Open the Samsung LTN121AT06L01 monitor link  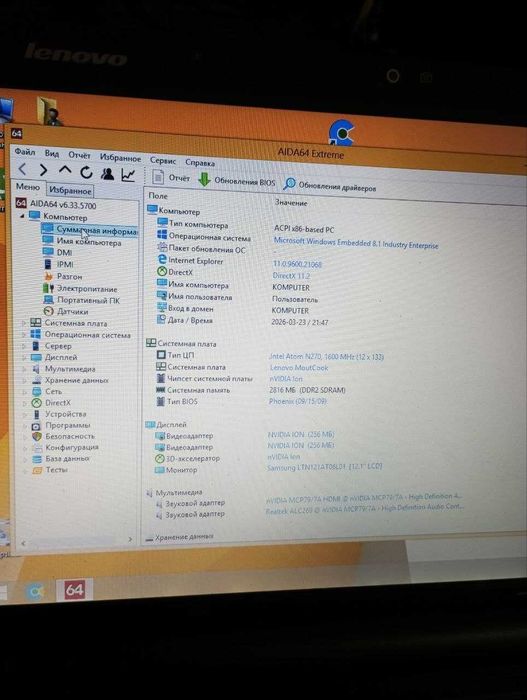[325, 467]
